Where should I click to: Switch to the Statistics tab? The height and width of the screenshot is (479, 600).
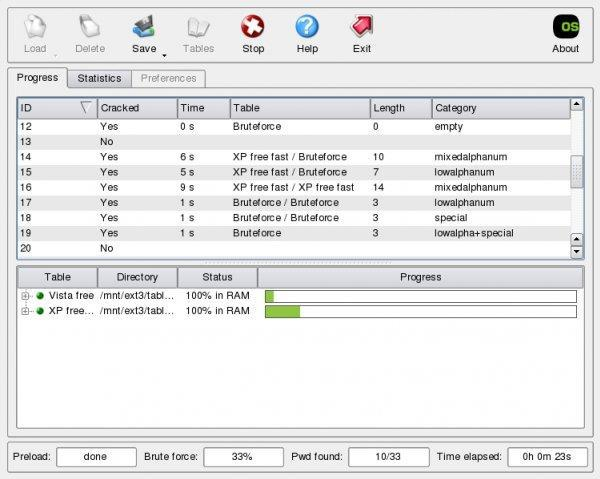coord(99,78)
